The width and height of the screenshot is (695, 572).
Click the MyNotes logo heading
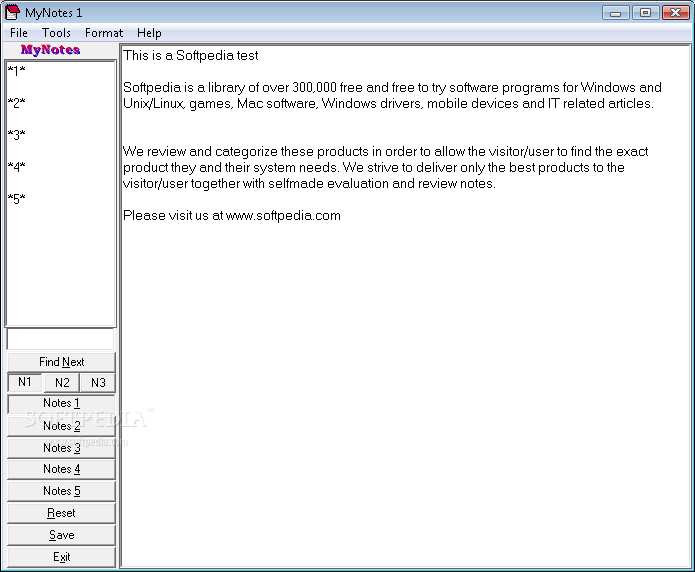tap(50, 50)
